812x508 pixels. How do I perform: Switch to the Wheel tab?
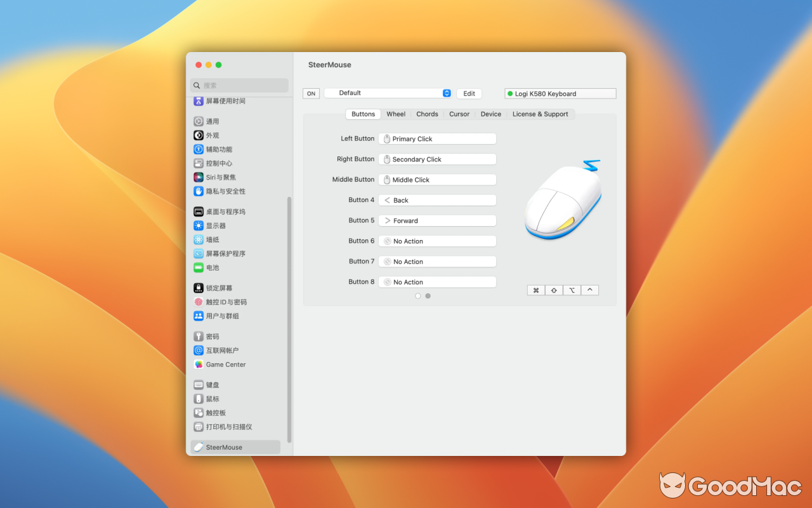pos(395,114)
